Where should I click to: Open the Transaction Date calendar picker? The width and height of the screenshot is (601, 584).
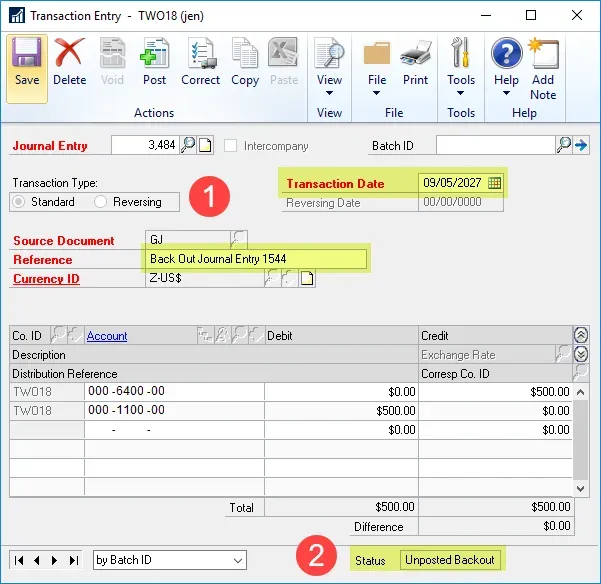(x=494, y=183)
